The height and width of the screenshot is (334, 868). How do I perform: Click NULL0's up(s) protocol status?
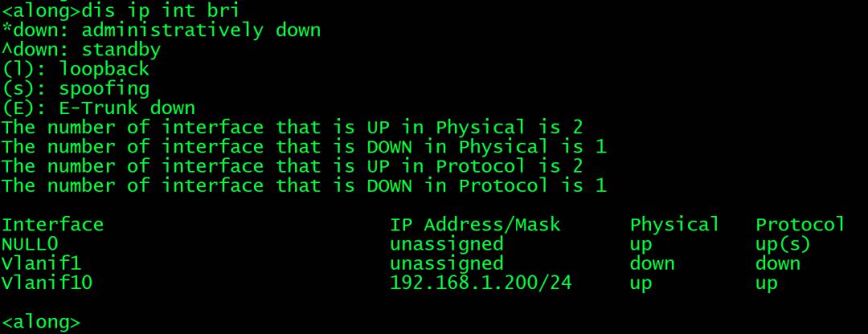pos(783,244)
